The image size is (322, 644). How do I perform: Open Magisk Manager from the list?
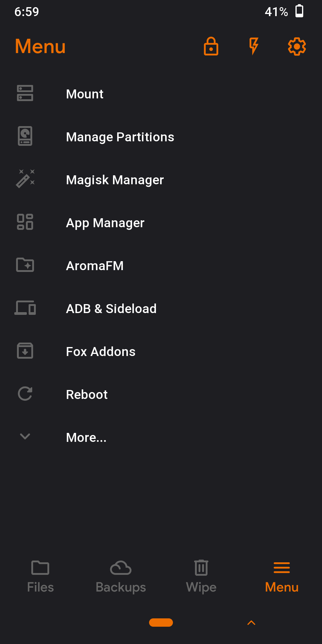[x=115, y=180]
